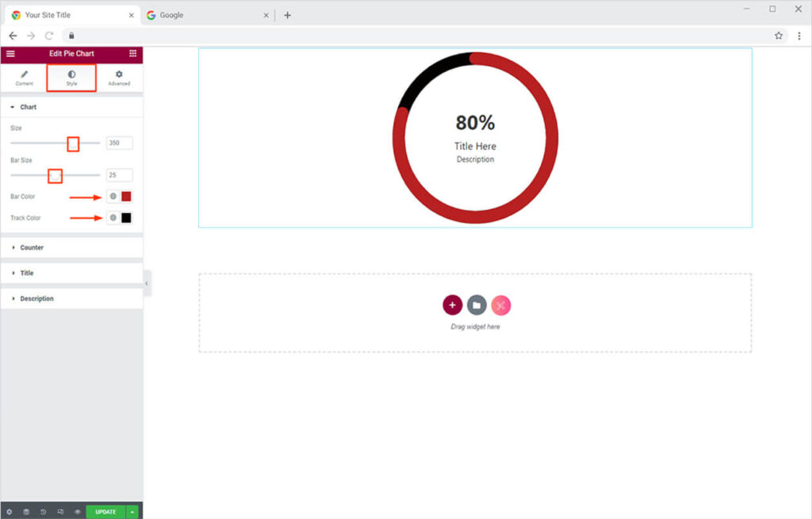Click the Bar Size value field
Image resolution: width=812 pixels, height=519 pixels.
point(119,175)
